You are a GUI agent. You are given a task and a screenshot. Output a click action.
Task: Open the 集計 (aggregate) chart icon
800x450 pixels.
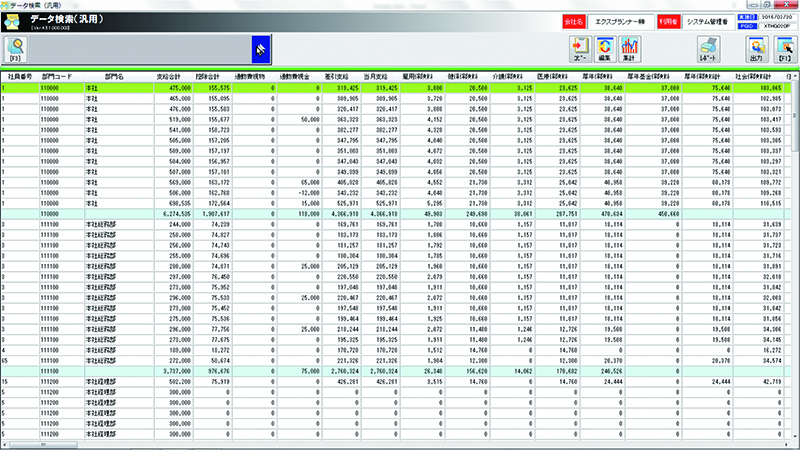point(629,49)
